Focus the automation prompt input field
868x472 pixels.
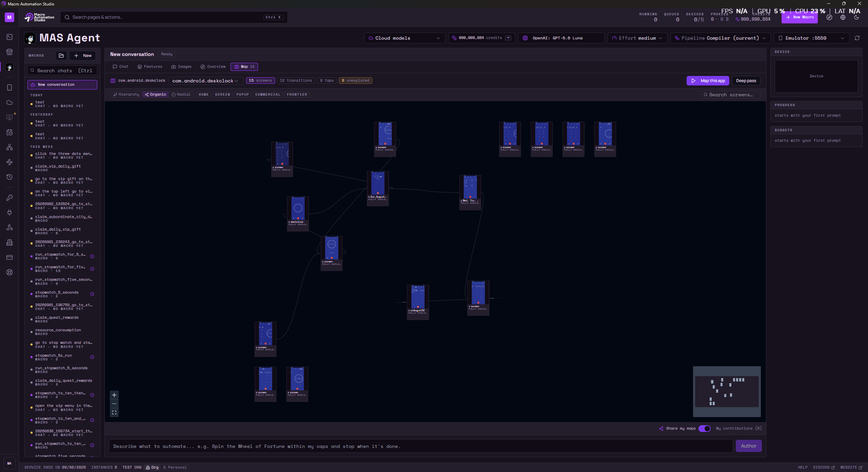pyautogui.click(x=421, y=447)
